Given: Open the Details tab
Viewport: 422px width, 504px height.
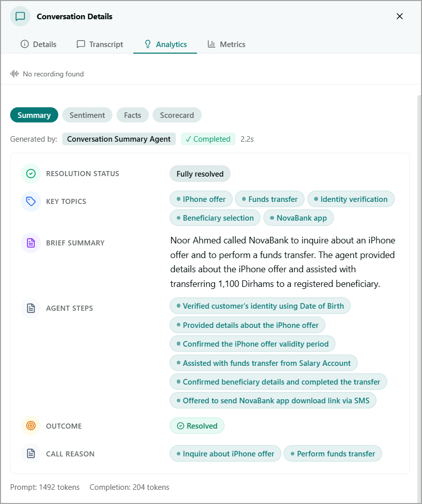Looking at the screenshot, I should pos(39,45).
